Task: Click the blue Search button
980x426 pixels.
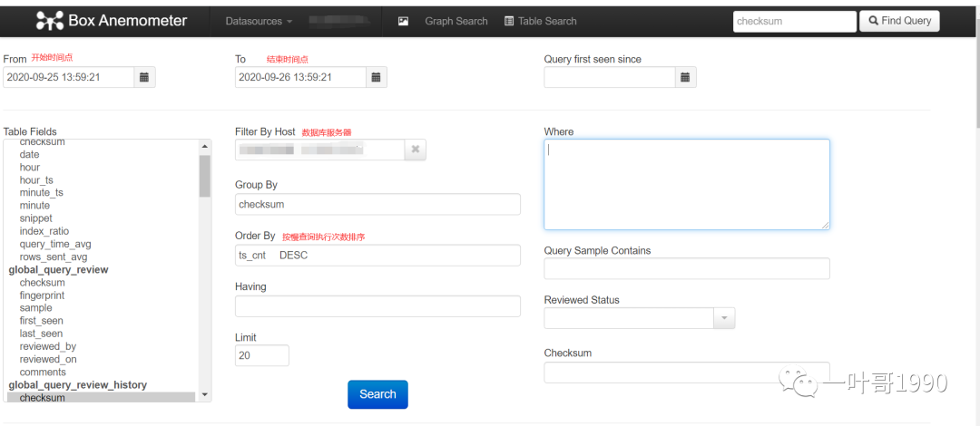Action: pos(377,395)
